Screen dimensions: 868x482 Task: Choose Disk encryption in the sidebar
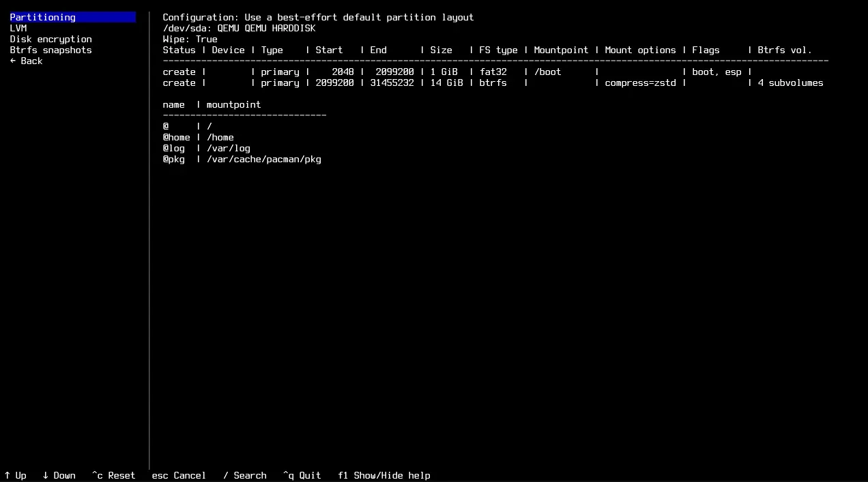point(50,39)
